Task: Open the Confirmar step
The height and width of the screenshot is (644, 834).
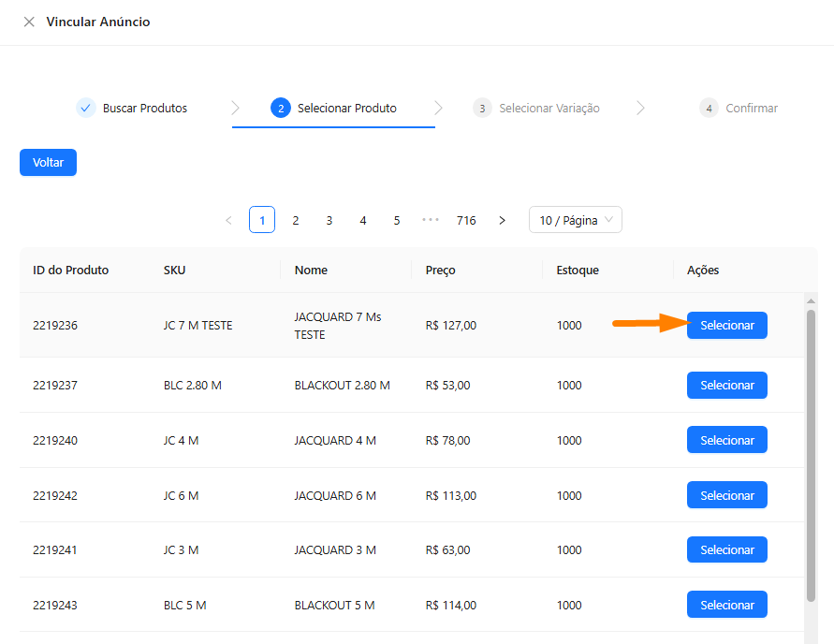Action: tap(739, 108)
